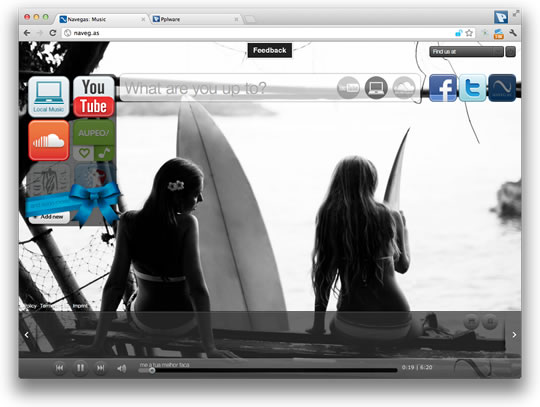Open a new browser tab

[250, 19]
